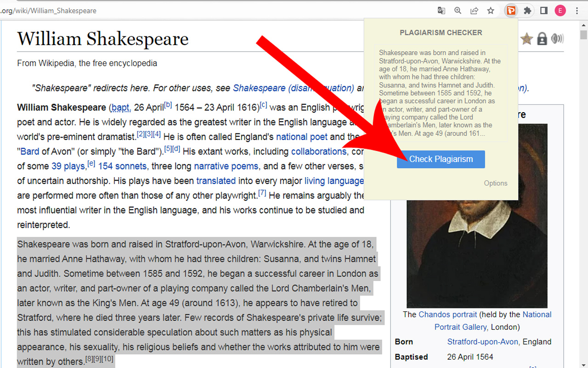The image size is (588, 368).
Task: Click the bapt. abbreviation link
Action: [121, 108]
